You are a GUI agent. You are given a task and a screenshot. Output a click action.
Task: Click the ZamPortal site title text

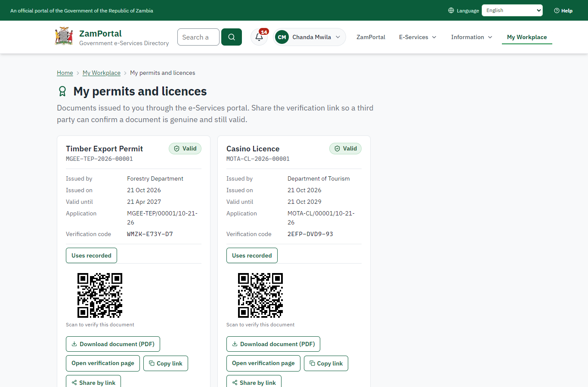tap(100, 34)
